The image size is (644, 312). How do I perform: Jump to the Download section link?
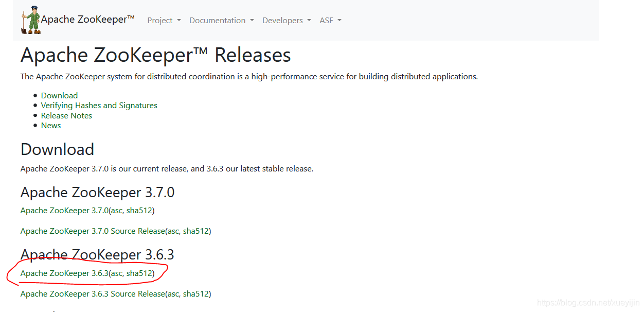pyautogui.click(x=59, y=95)
